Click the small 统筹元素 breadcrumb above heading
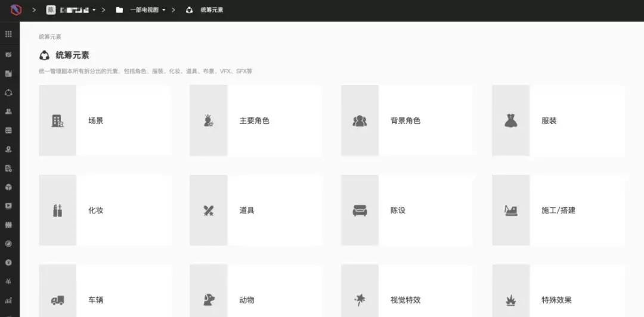The image size is (644, 317). 50,36
